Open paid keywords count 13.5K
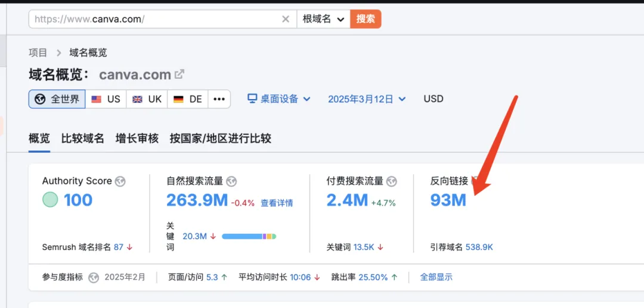This screenshot has width=644, height=308. (364, 247)
